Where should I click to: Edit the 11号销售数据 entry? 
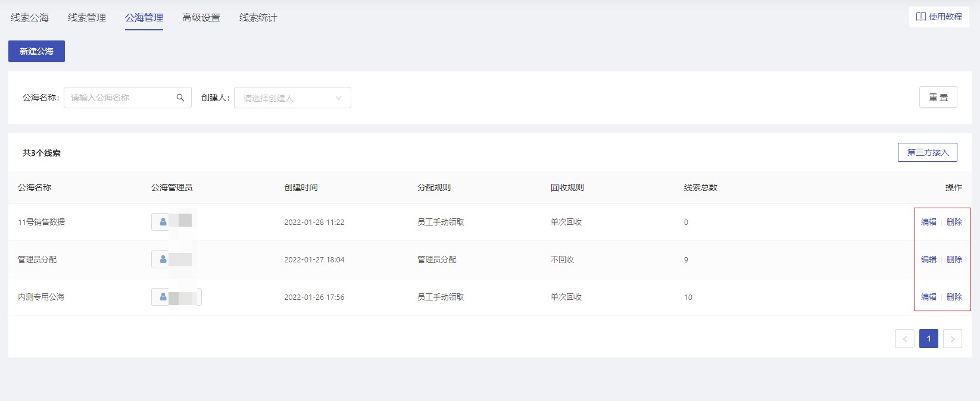pyautogui.click(x=929, y=222)
